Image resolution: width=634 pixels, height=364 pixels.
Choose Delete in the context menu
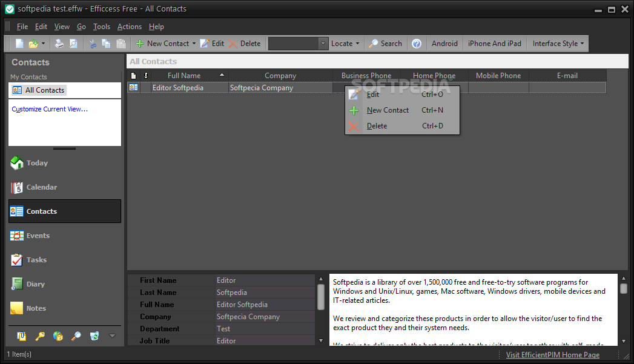(402, 126)
